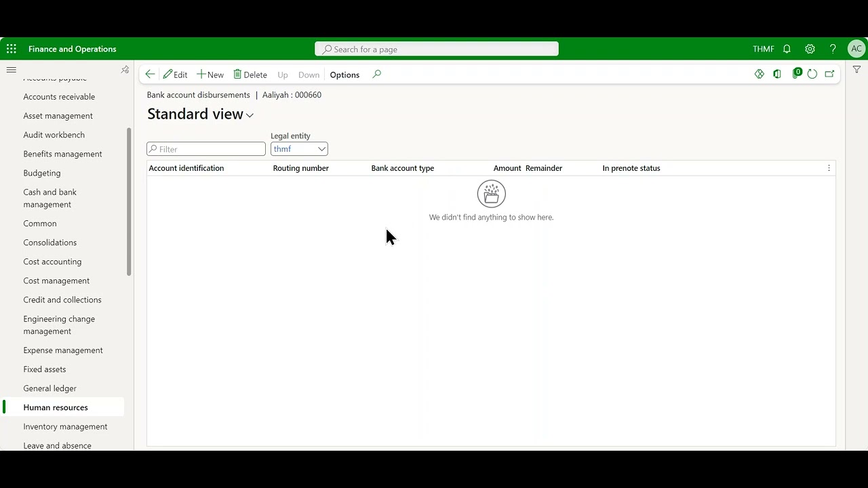Click the Edit button

175,75
